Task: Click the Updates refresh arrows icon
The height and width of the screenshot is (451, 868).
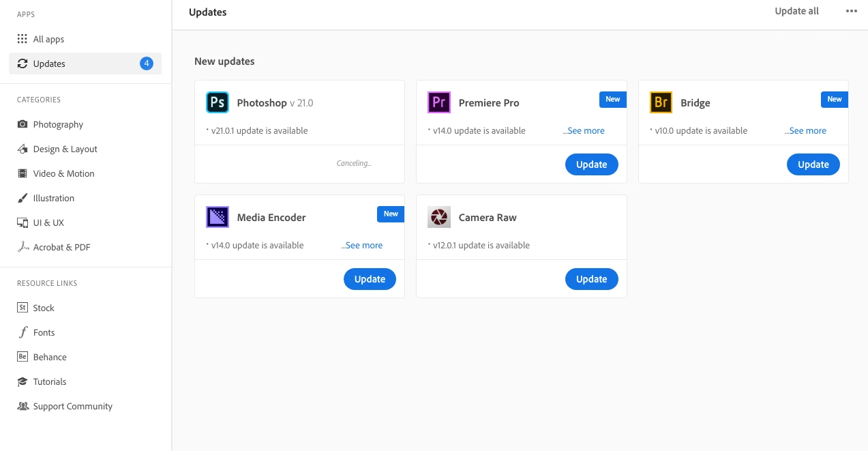Action: coord(23,63)
